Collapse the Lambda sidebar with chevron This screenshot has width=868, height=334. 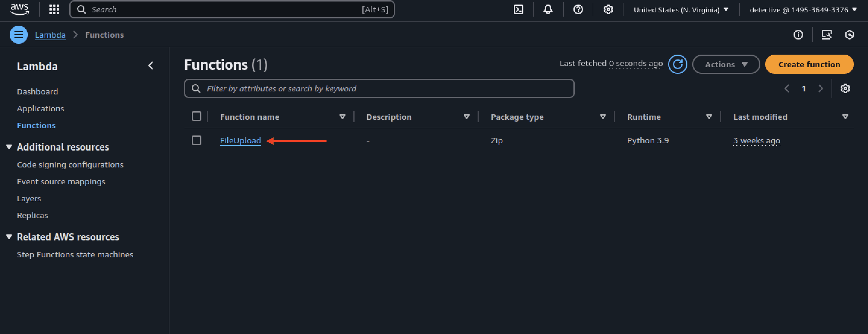(x=151, y=65)
